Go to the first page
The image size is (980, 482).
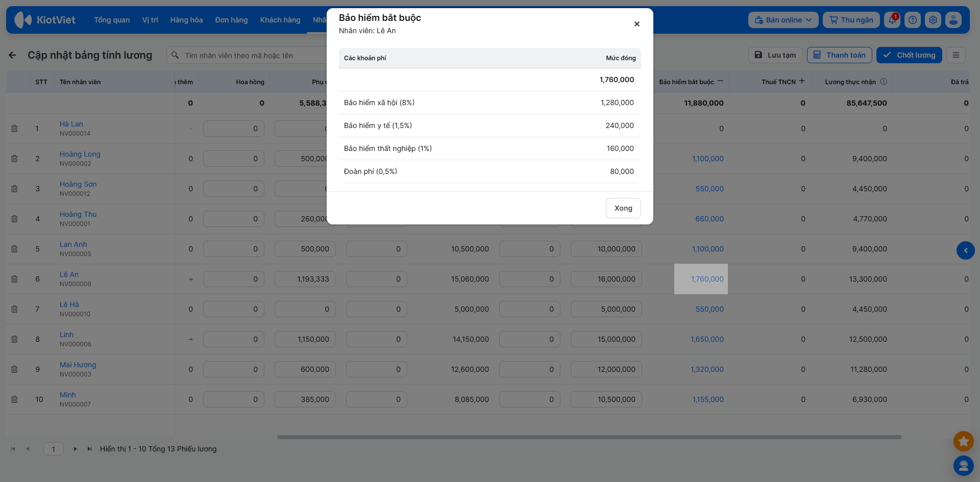point(13,449)
